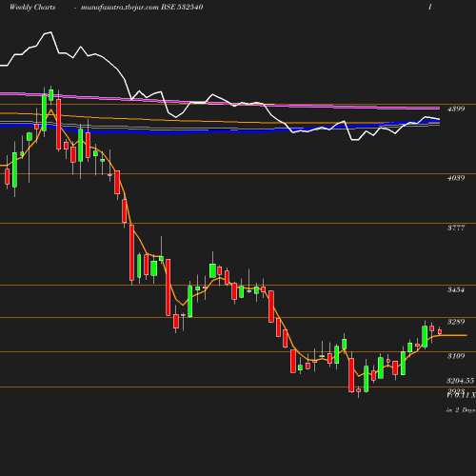Click the 3204.55 current price value
The width and height of the screenshot is (476, 476).
point(460,381)
